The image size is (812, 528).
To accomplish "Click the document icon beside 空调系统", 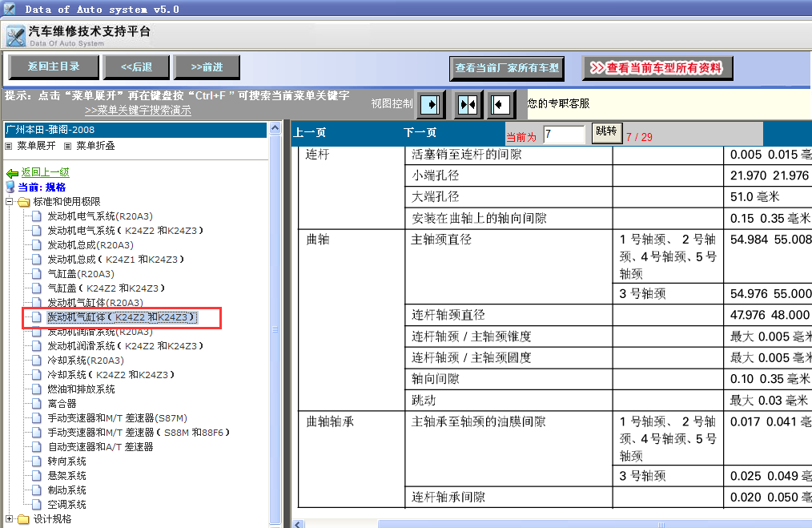I will click(x=36, y=504).
